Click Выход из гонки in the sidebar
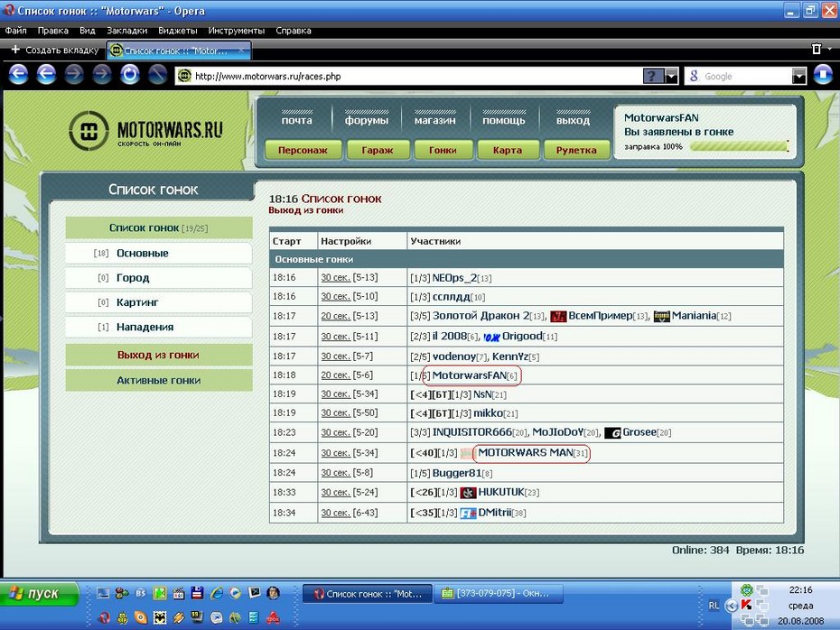The height and width of the screenshot is (630, 840). (159, 355)
